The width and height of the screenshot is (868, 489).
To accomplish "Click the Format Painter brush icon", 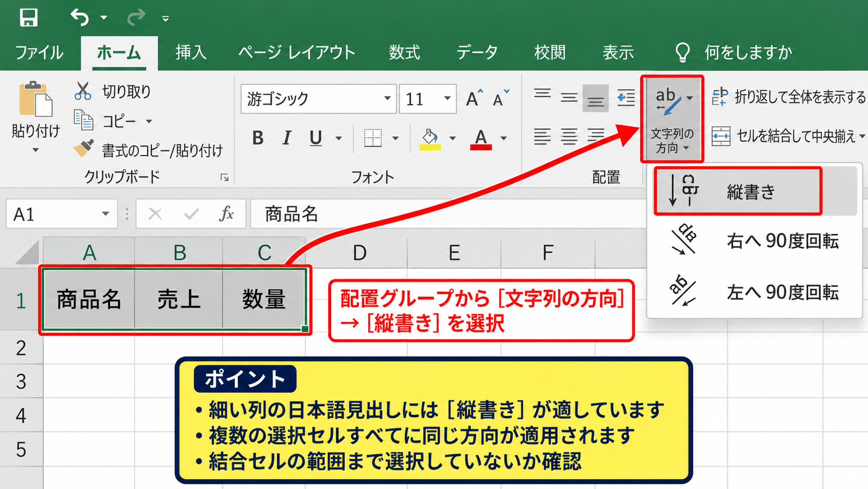I will tap(84, 149).
